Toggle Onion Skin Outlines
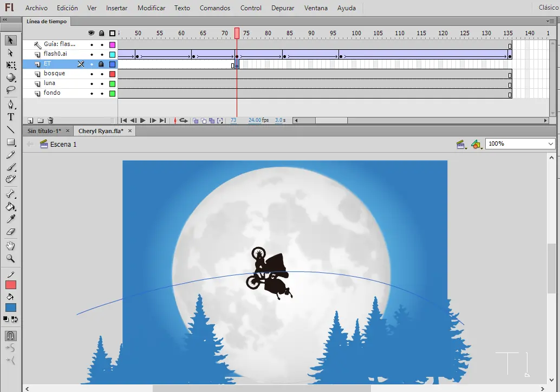Image resolution: width=560 pixels, height=392 pixels. tap(204, 121)
